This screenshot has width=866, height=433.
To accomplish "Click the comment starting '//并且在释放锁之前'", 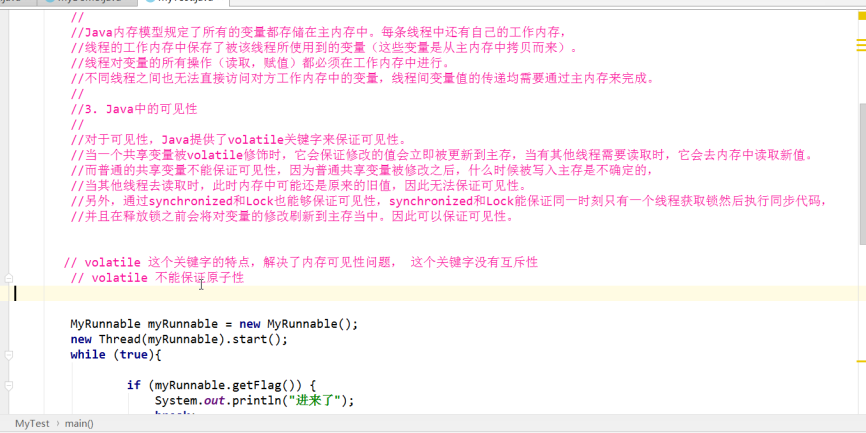I will (293, 216).
